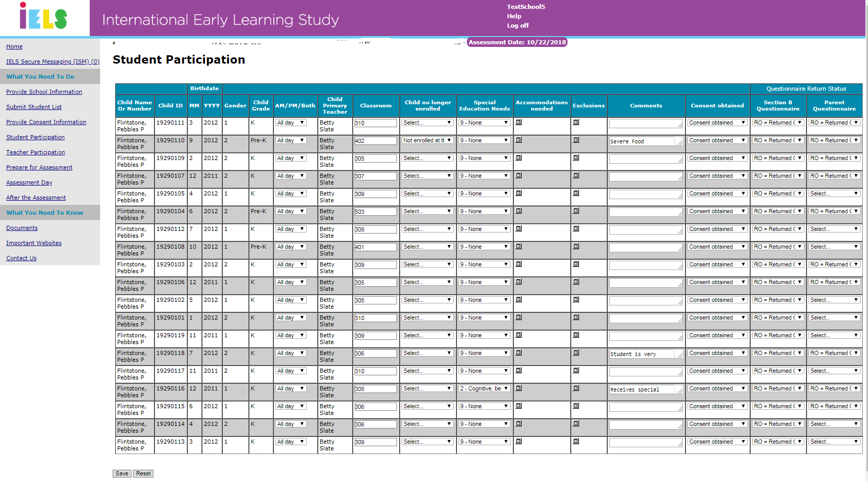868x489 pixels.
Task: Toggle Accommodations needed for child 19290102
Action: click(519, 300)
